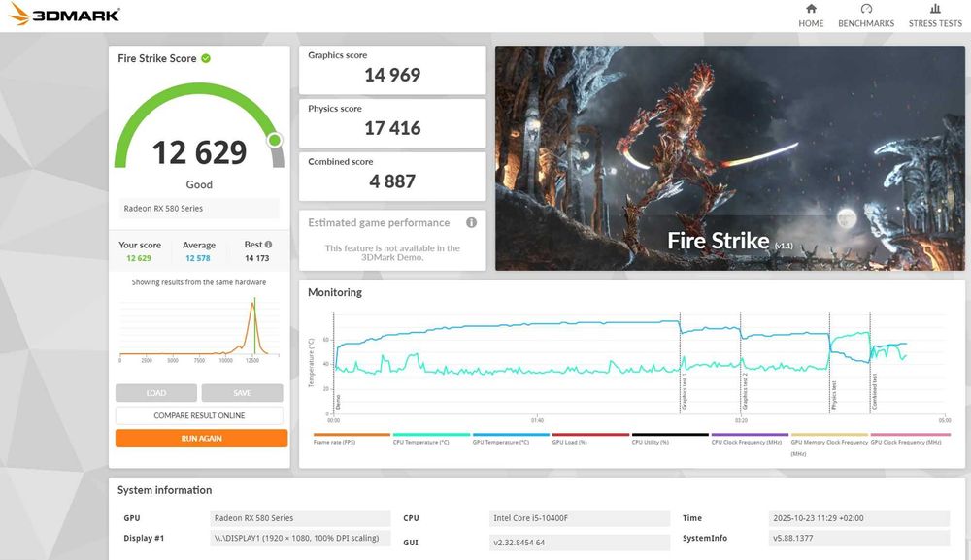Toggle GPU Clock Frequency legend swatch

click(x=909, y=435)
